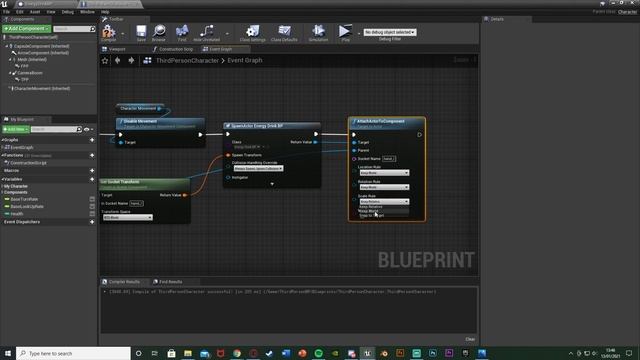The height and width of the screenshot is (360, 640).
Task: Open the Scale Rule dropdown
Action: pyautogui.click(x=384, y=202)
